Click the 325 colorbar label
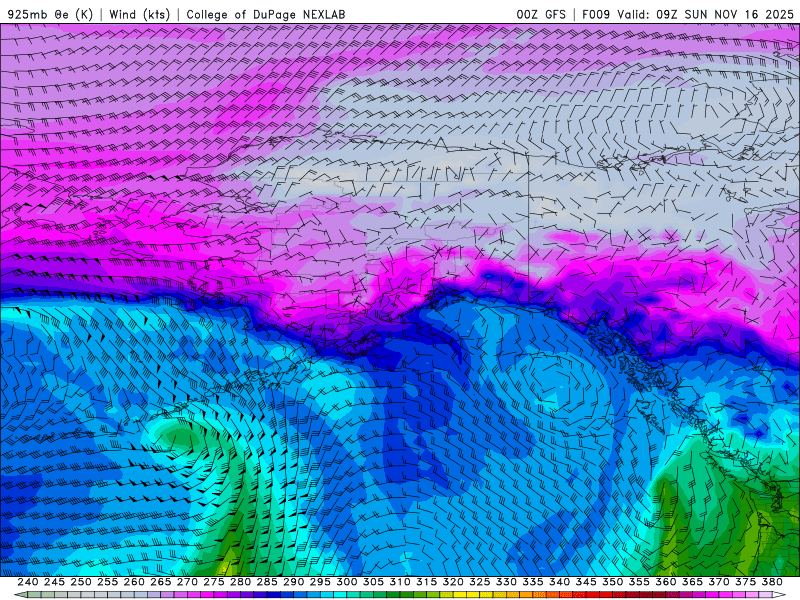The width and height of the screenshot is (800, 600). pyautogui.click(x=480, y=582)
